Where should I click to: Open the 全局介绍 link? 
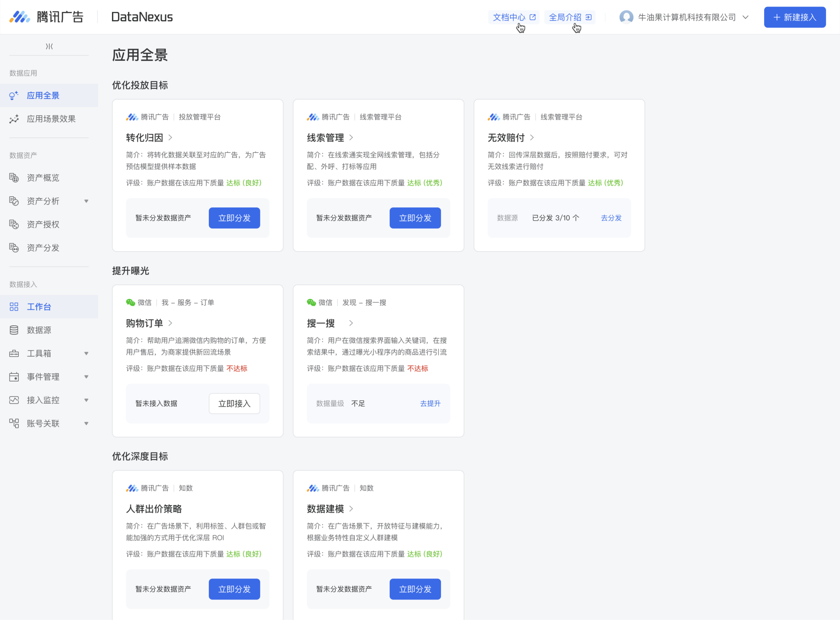coord(570,17)
